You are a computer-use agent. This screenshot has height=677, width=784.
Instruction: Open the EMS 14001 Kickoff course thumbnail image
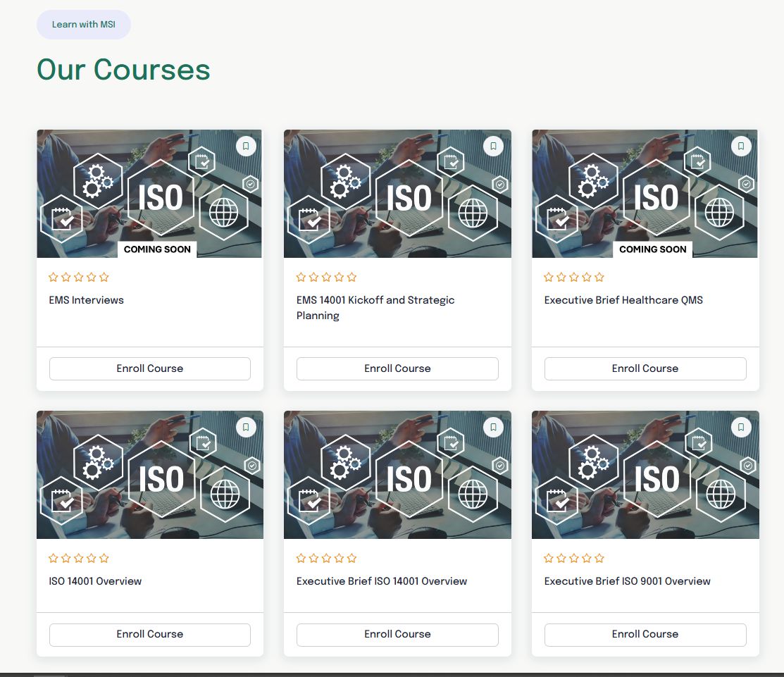point(397,194)
